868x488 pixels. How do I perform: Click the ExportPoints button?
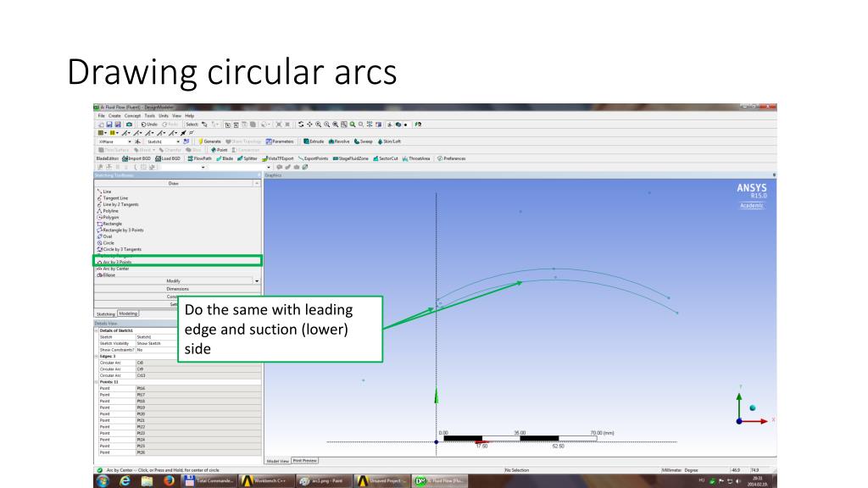click(x=314, y=158)
